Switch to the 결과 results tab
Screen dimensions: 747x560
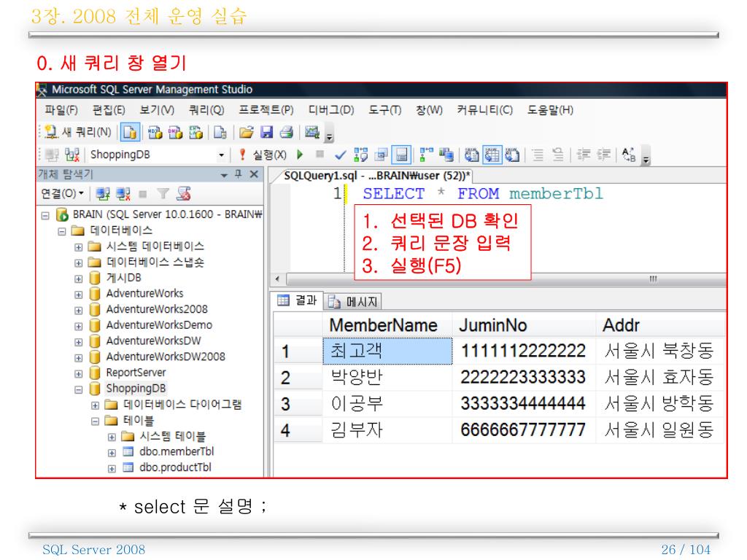(x=298, y=300)
